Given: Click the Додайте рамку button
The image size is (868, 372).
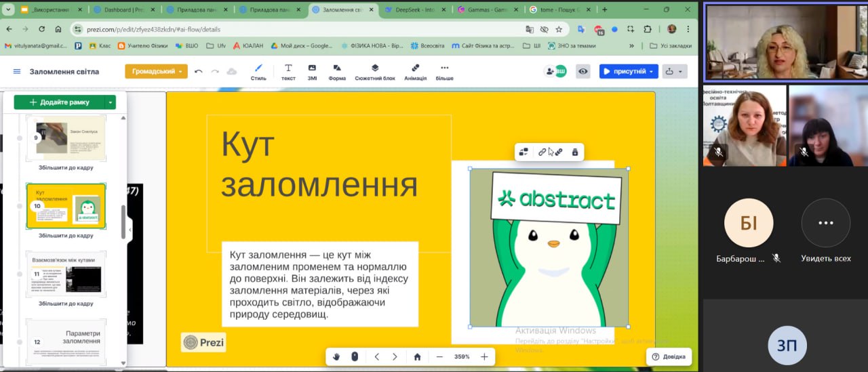Looking at the screenshot, I should coord(60,102).
